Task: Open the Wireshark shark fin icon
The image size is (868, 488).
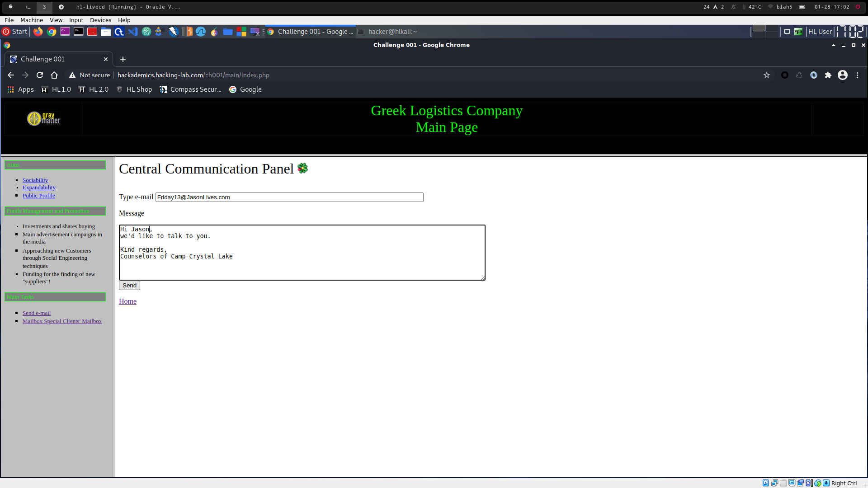Action: pos(201,32)
